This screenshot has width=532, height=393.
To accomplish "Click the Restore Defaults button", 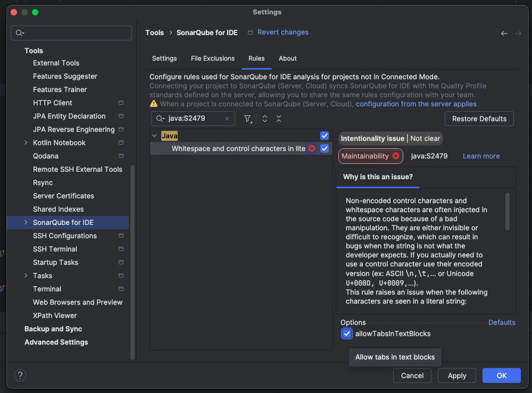I will [479, 119].
